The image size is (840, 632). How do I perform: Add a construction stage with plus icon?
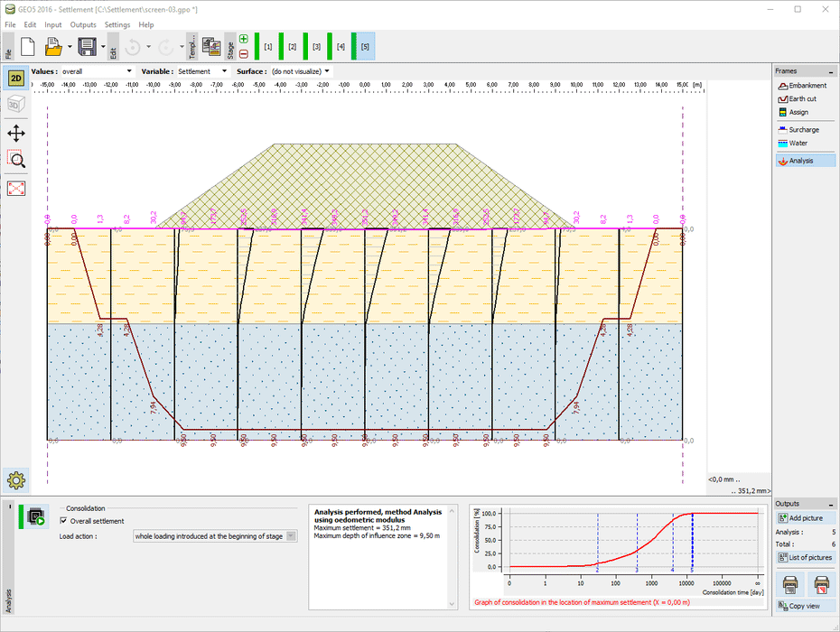244,39
